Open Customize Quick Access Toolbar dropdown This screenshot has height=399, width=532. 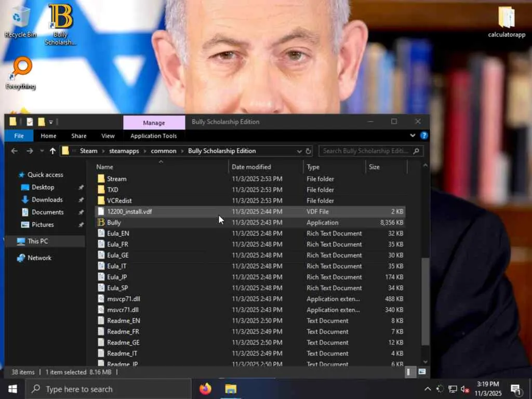coord(51,122)
